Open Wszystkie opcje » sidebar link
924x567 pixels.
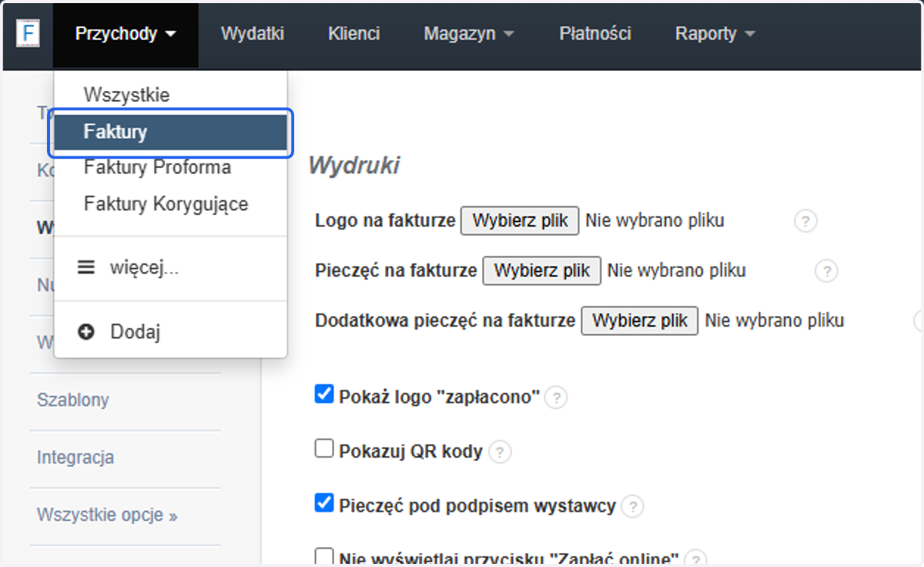(107, 515)
